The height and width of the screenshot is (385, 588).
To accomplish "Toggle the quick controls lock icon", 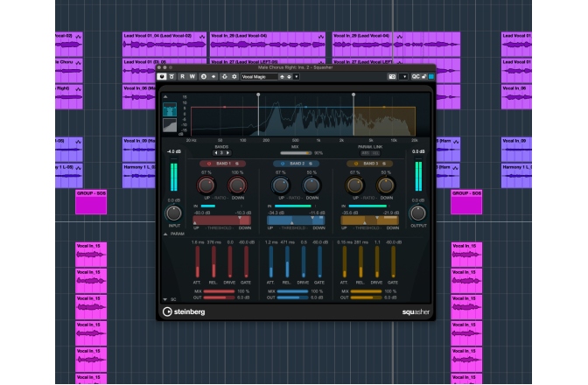I will pyautogui.click(x=424, y=76).
